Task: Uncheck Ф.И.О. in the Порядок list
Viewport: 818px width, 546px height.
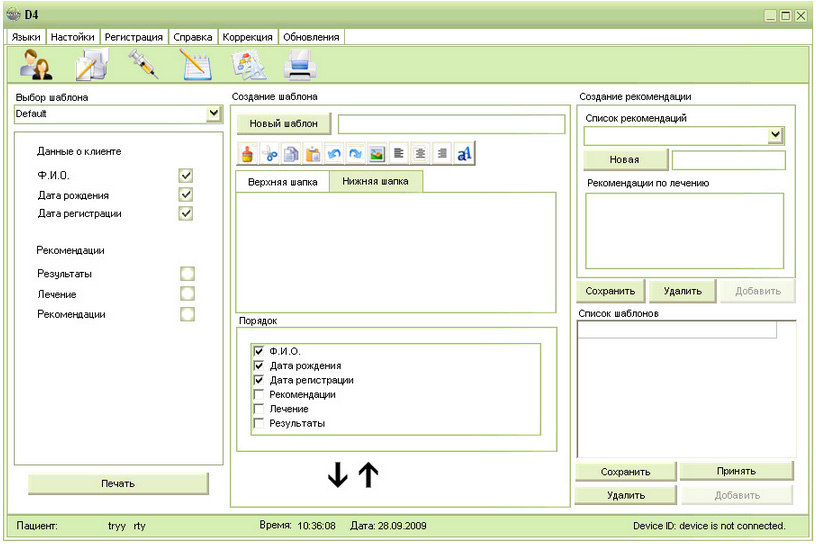Action: 259,352
